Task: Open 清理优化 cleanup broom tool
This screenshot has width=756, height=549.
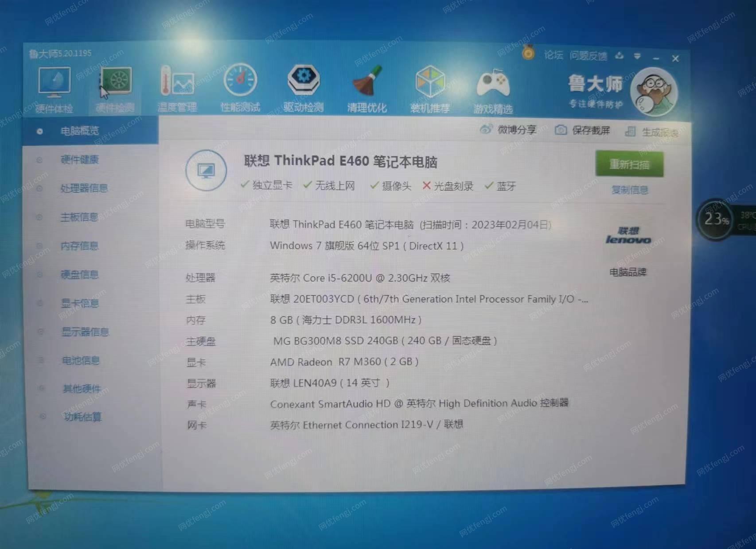Action: [x=367, y=88]
